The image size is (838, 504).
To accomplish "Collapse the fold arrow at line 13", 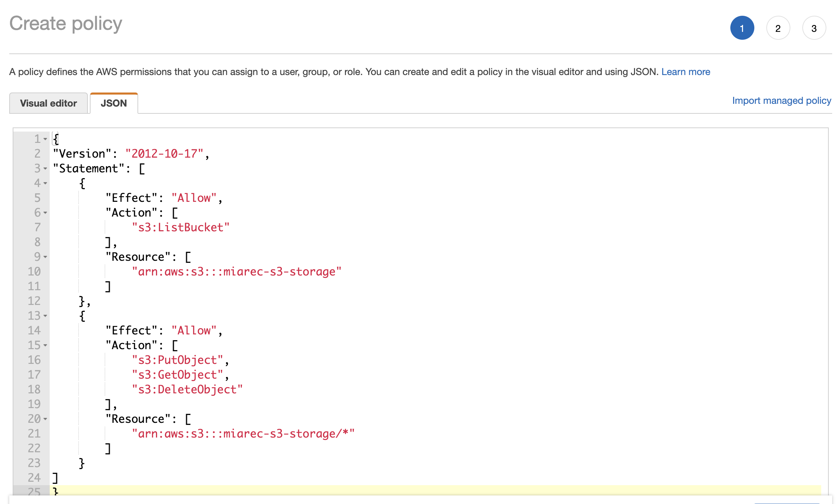I will 45,316.
